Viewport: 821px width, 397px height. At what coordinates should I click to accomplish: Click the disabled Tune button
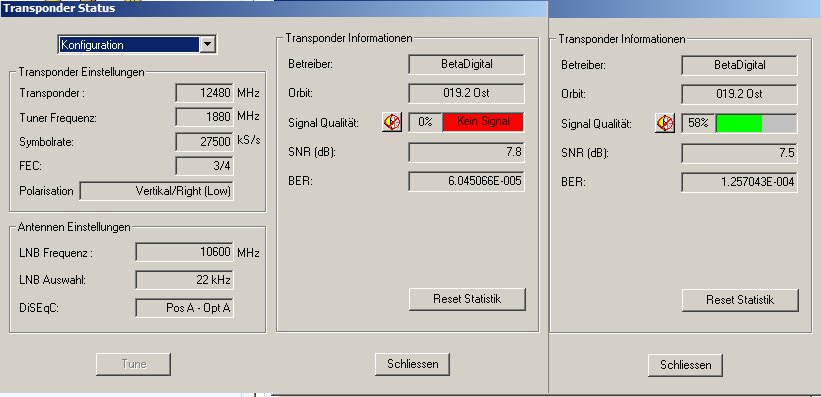(x=134, y=364)
